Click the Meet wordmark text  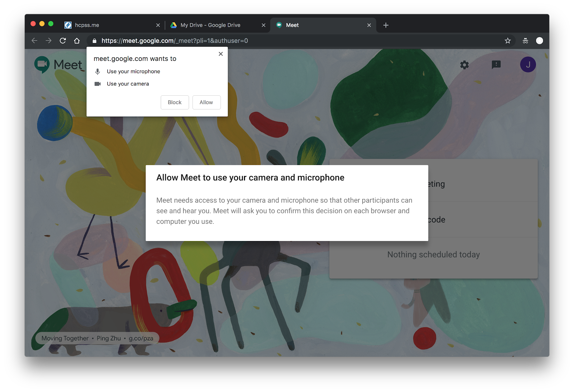[68, 65]
